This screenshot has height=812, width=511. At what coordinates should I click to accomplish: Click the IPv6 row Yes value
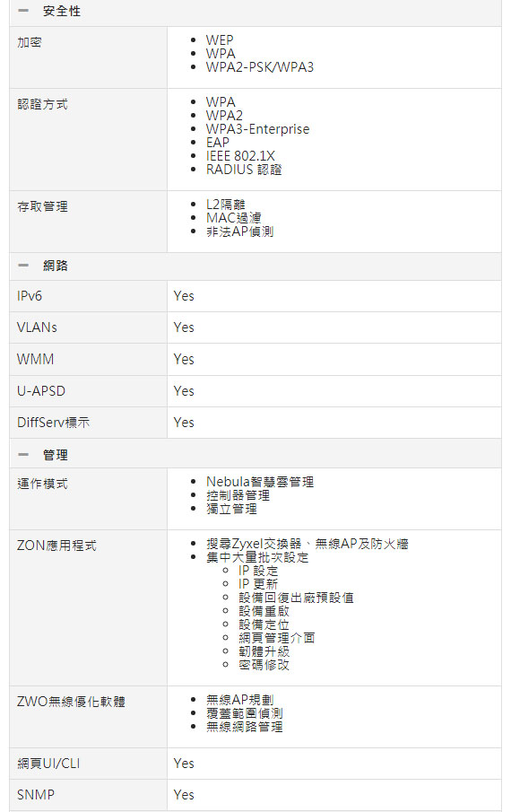point(184,296)
